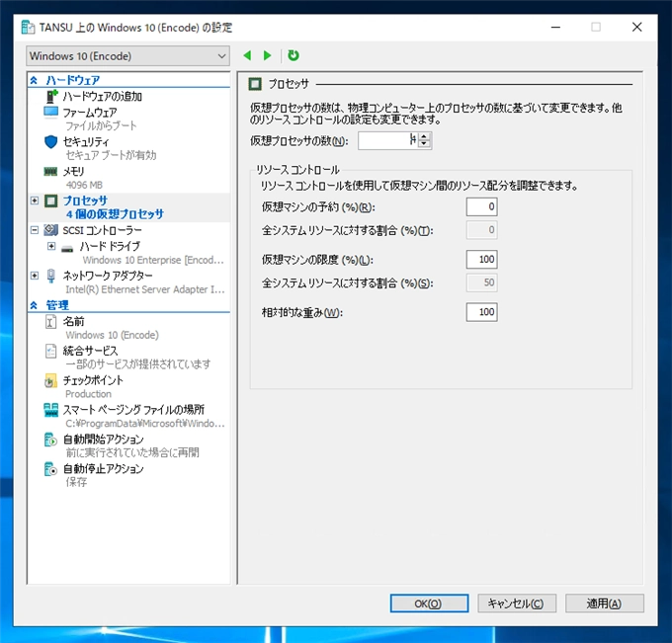The width and height of the screenshot is (672, 643).
Task: Select 自動開始アクション in the tree
Action: pyautogui.click(x=103, y=440)
